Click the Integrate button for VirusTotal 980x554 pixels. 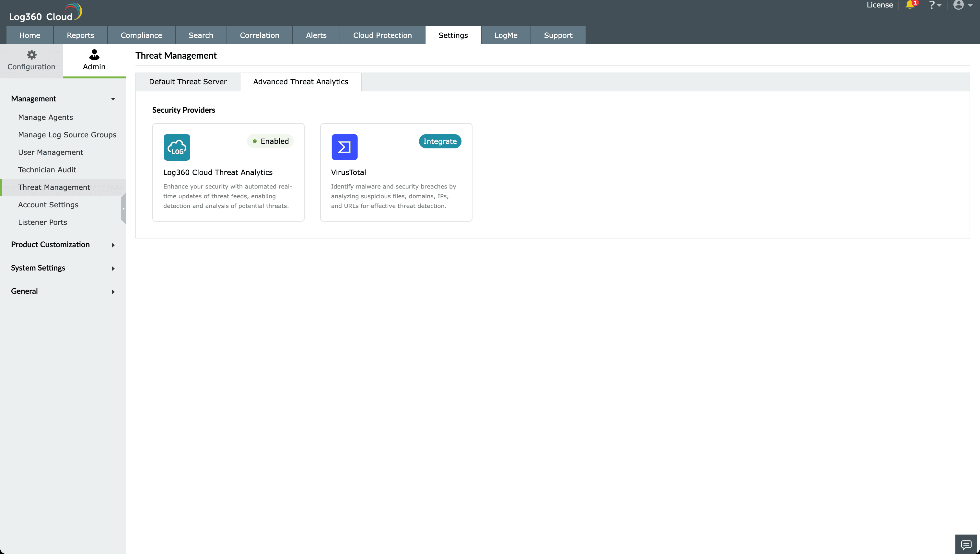(440, 141)
